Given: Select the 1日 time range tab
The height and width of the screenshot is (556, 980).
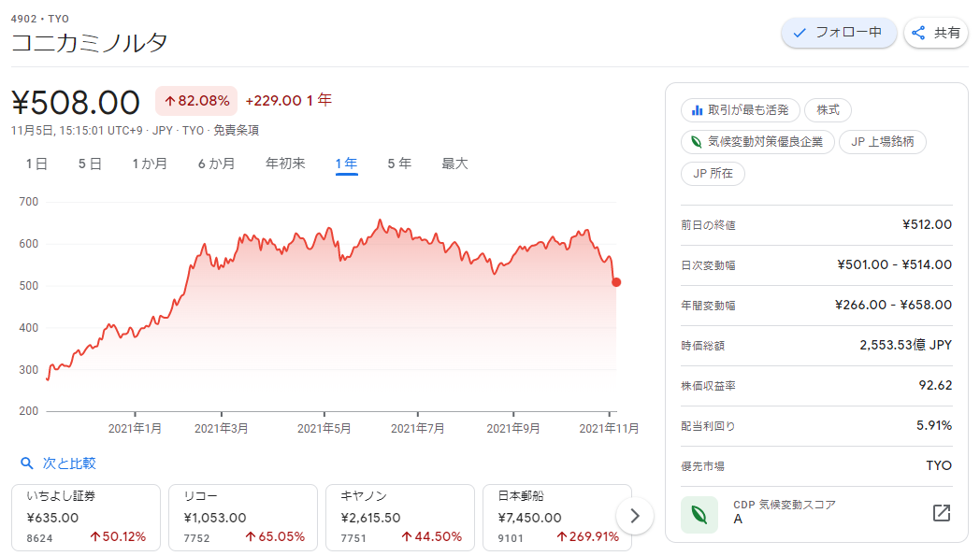Looking at the screenshot, I should (36, 164).
